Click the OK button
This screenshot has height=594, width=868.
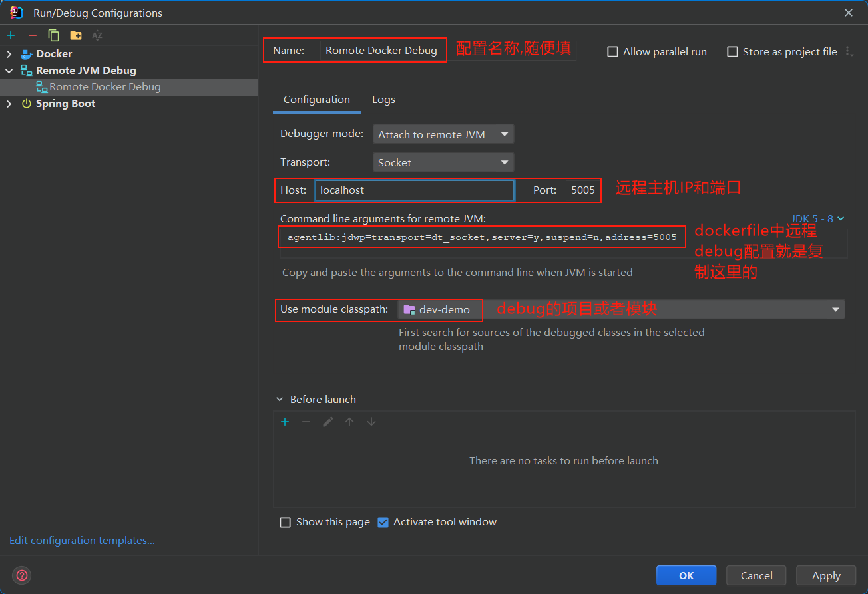686,576
